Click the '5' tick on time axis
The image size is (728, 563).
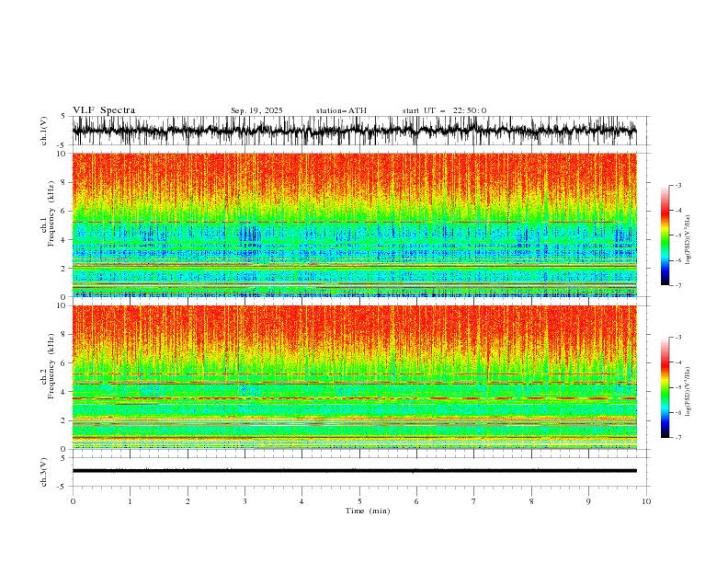pos(359,501)
